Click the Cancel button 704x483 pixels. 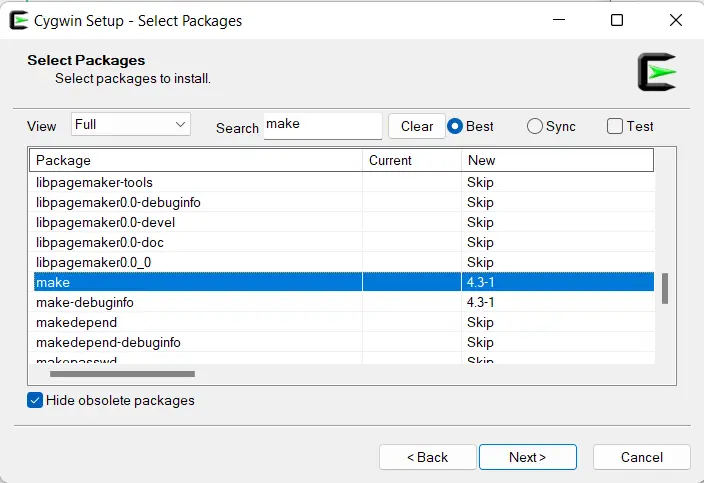coord(642,457)
